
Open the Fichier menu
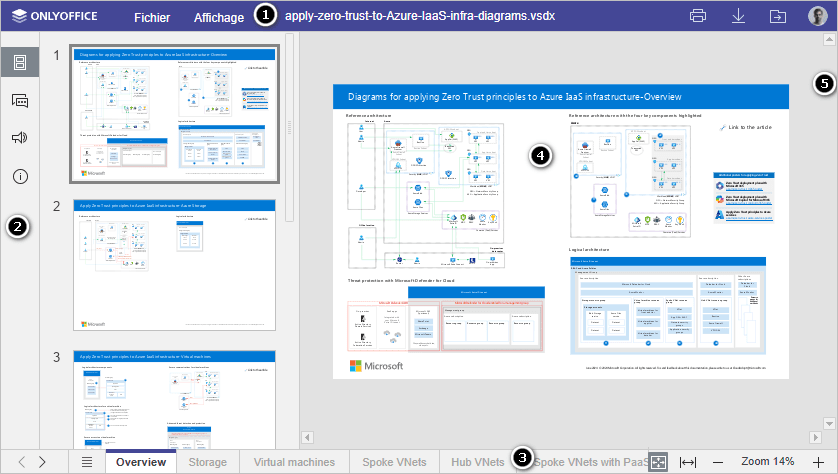coord(152,18)
